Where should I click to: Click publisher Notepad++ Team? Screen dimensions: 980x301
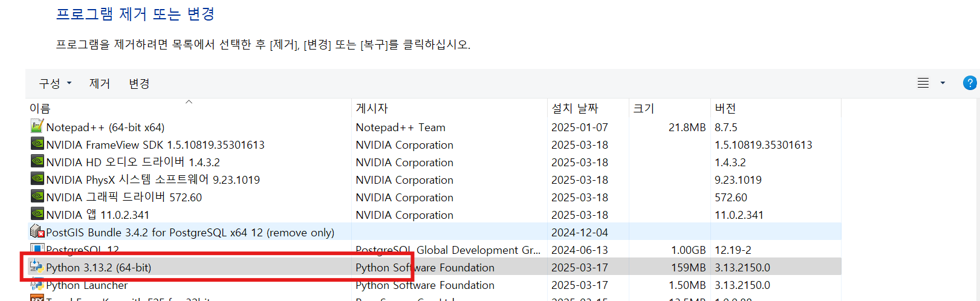click(x=400, y=128)
